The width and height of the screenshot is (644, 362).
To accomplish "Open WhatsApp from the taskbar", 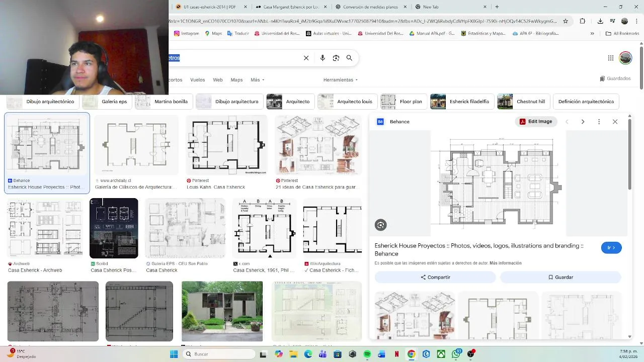I will (456, 354).
